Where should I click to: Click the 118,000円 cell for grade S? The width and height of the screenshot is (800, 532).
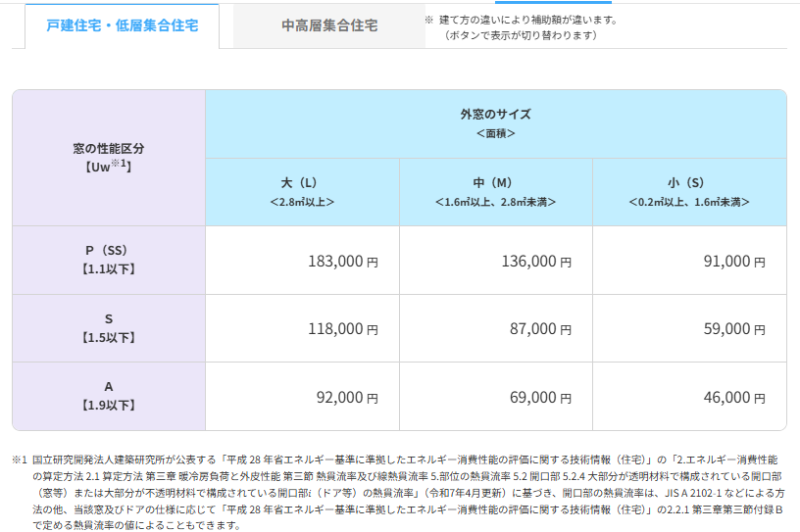click(x=303, y=328)
